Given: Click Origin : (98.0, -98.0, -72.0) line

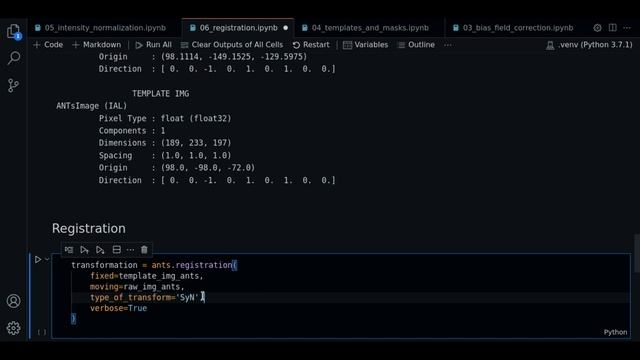Looking at the screenshot, I should [x=177, y=168].
